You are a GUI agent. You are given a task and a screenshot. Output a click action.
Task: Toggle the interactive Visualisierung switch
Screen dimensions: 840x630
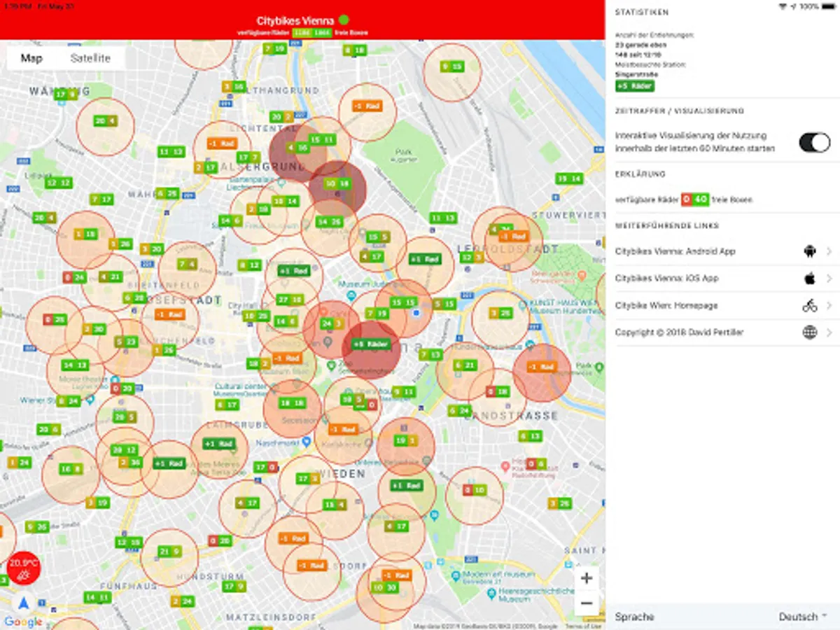point(814,143)
